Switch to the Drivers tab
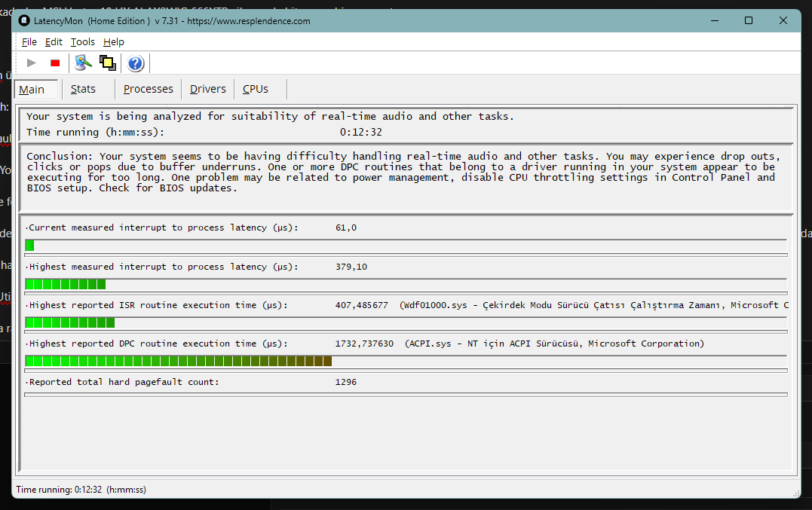This screenshot has width=812, height=510. tap(207, 89)
